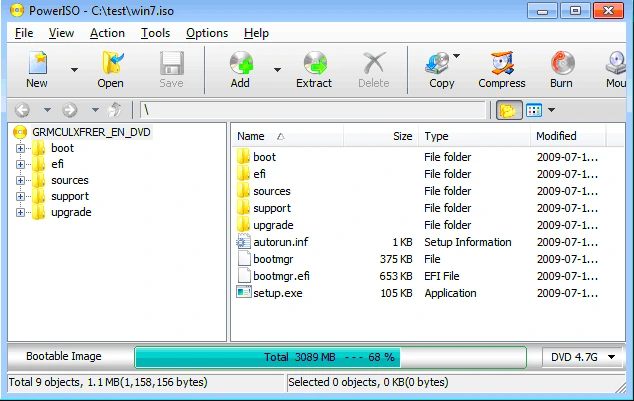The height and width of the screenshot is (401, 634).
Task: Select the boot folder in file list
Action: coord(264,157)
